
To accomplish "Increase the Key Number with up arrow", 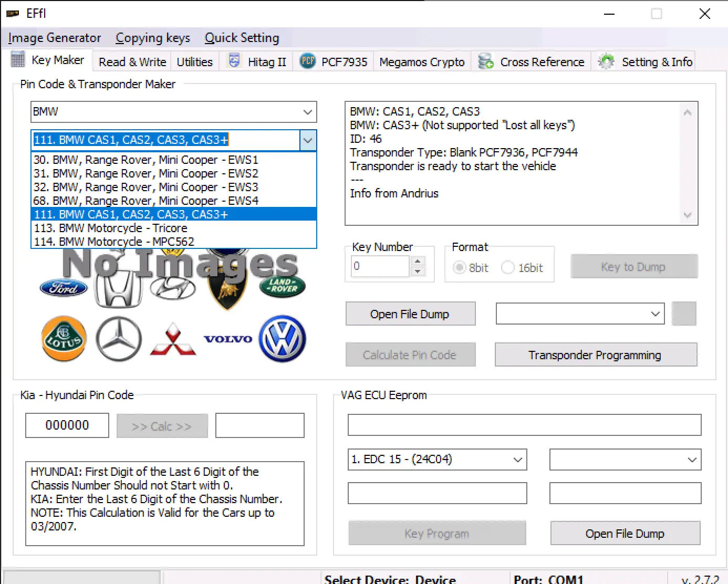I will tap(418, 261).
